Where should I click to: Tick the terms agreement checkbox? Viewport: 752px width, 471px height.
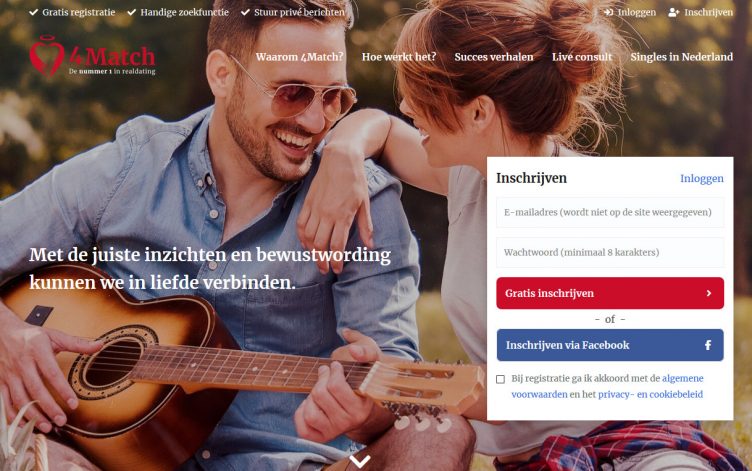500,379
